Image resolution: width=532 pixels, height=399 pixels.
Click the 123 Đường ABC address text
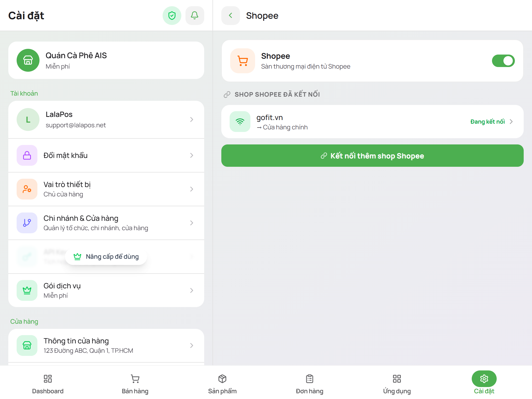[88, 351]
